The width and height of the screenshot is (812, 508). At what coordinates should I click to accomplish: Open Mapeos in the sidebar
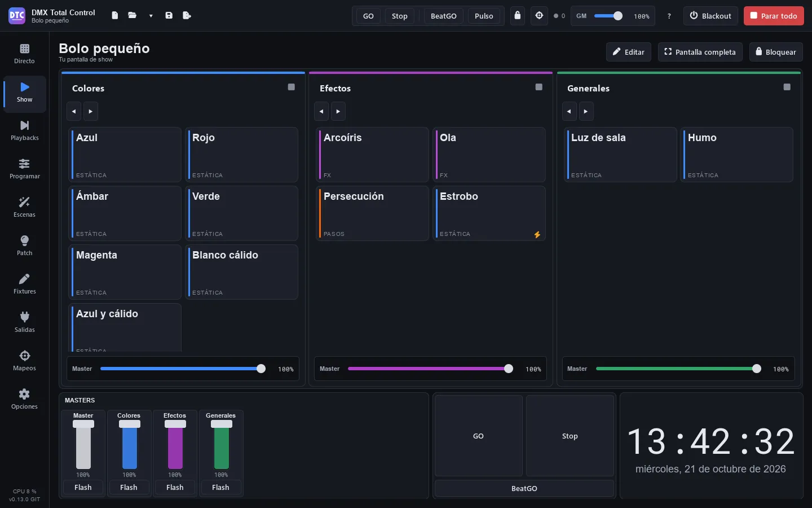click(24, 361)
